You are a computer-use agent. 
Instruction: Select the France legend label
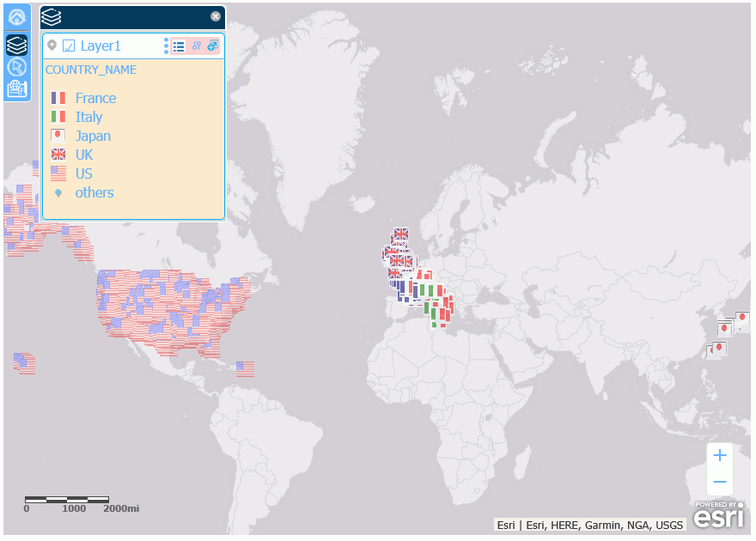(x=95, y=98)
